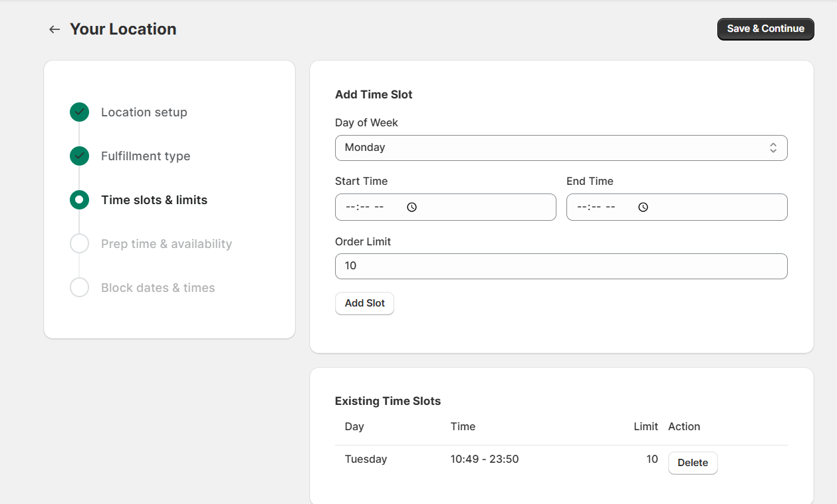The width and height of the screenshot is (837, 504).
Task: Click into the Order Limit field
Action: click(x=560, y=266)
